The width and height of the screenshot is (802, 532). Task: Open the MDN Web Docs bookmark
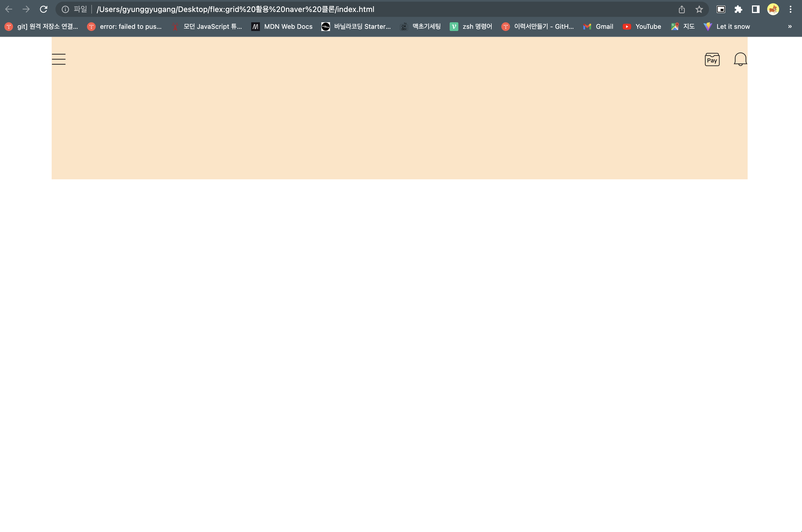point(282,26)
